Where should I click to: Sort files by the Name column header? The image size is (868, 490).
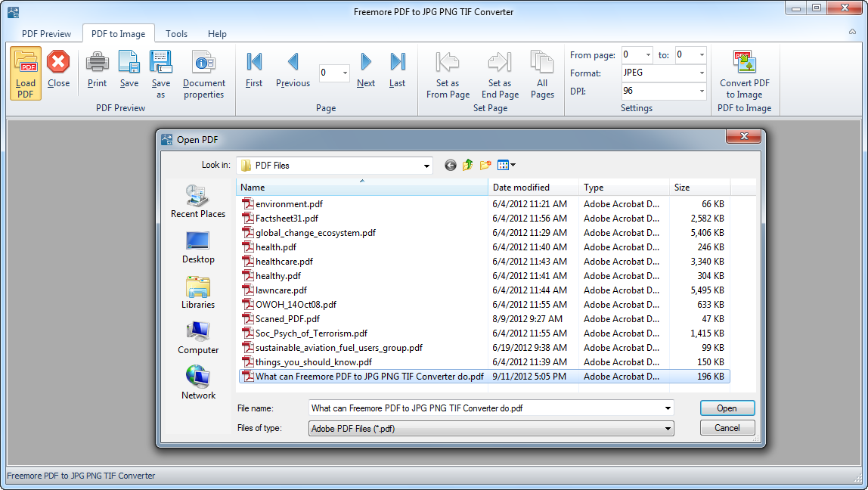click(362, 188)
